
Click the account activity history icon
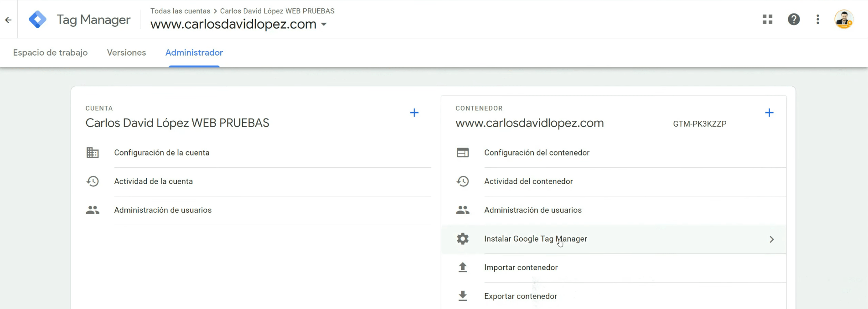tap(93, 181)
